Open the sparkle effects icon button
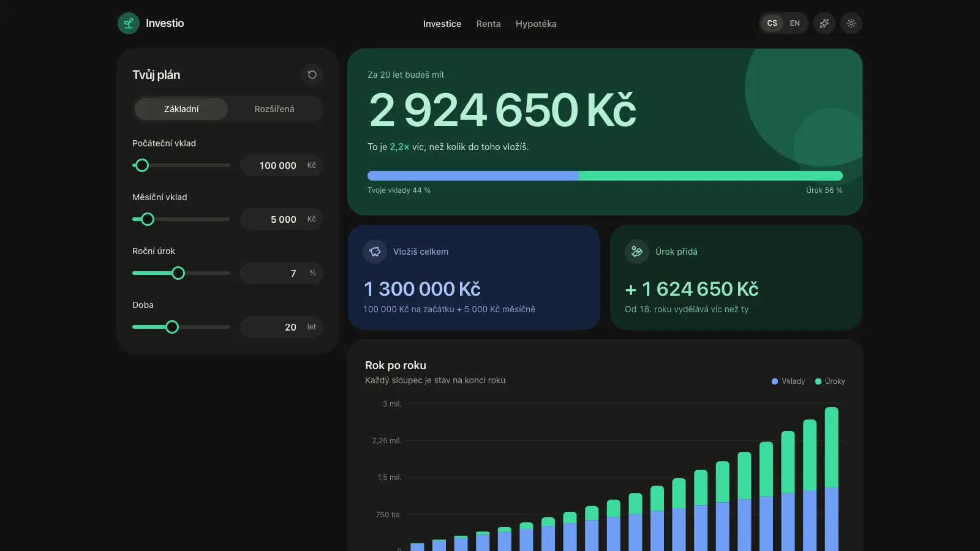Viewport: 980px width, 551px height. 824,23
